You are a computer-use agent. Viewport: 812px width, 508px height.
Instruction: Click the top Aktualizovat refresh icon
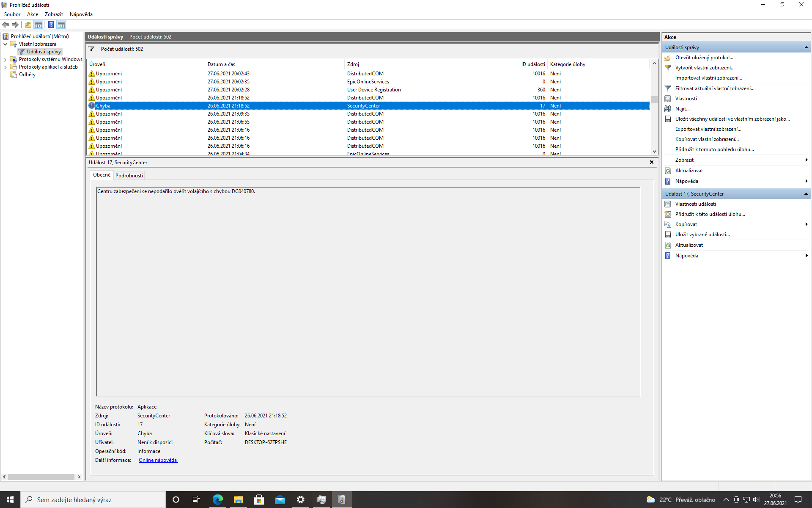(x=668, y=171)
